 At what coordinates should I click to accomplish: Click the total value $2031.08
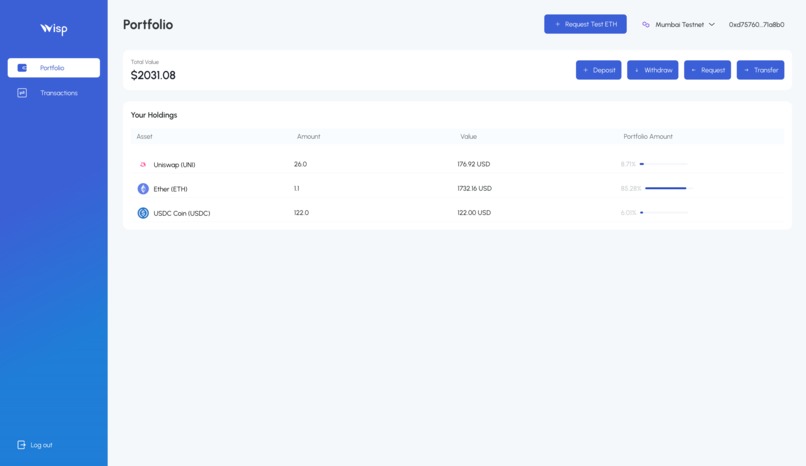click(x=153, y=75)
